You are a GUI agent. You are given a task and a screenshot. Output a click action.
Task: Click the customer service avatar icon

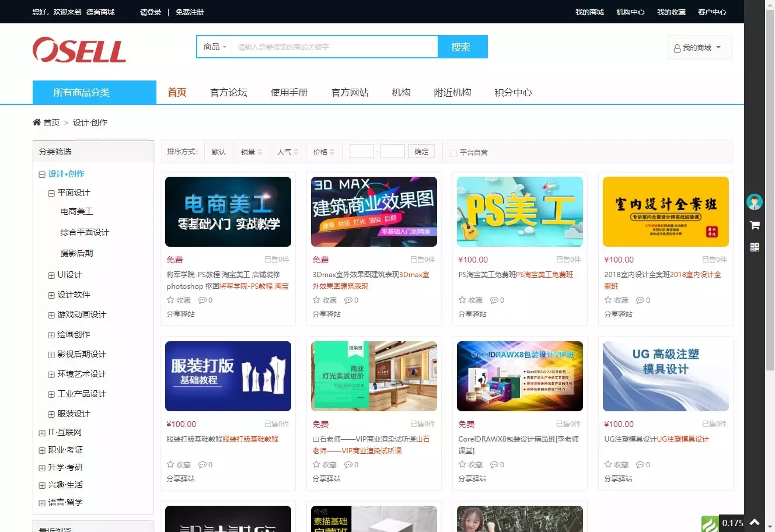[x=755, y=202]
